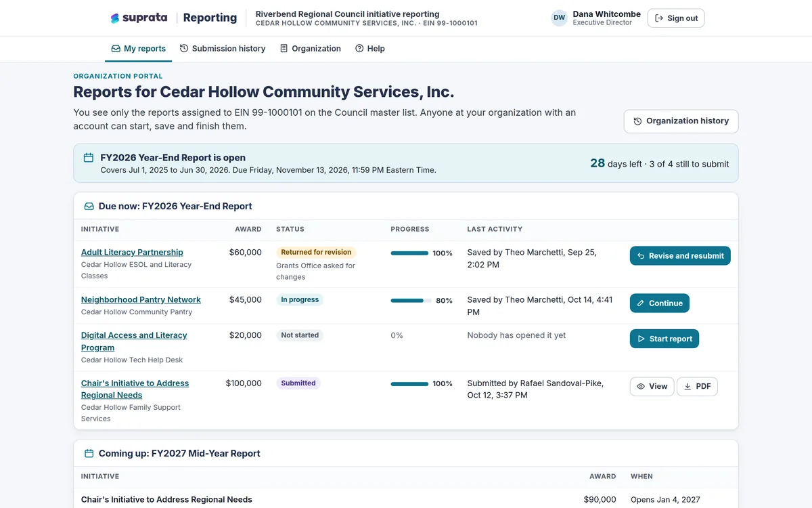The height and width of the screenshot is (508, 812).
Task: Click 'Cedar Hollow Tech Help Desk' subtitle
Action: (132, 360)
